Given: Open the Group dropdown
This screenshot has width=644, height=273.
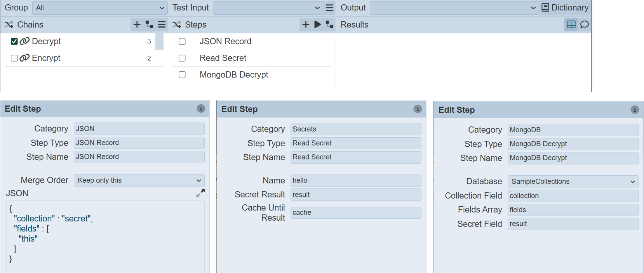Looking at the screenshot, I should click(100, 8).
